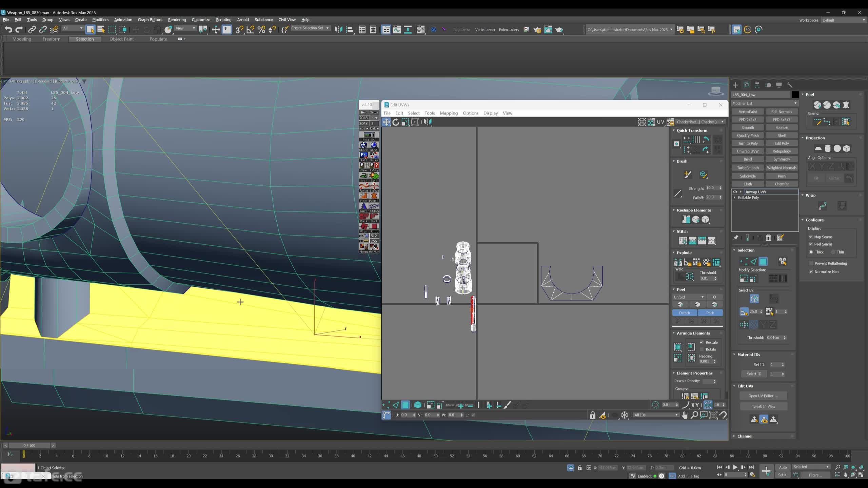The image size is (868, 488).
Task: Click the Play Animation button
Action: [x=735, y=467]
